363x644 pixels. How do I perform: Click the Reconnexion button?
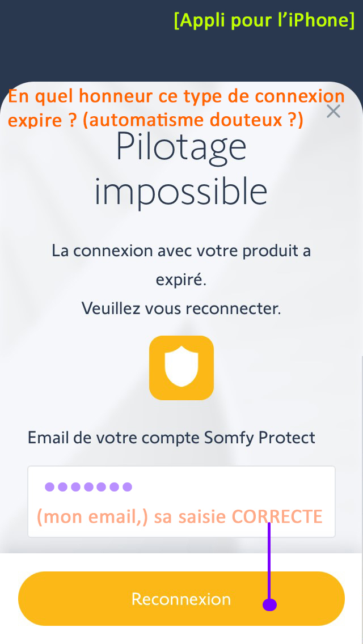coord(181,599)
